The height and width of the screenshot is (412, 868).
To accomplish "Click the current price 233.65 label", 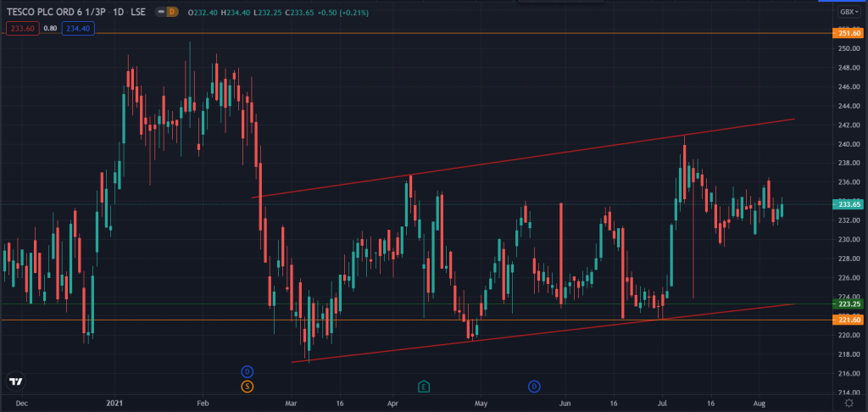I will pos(848,204).
